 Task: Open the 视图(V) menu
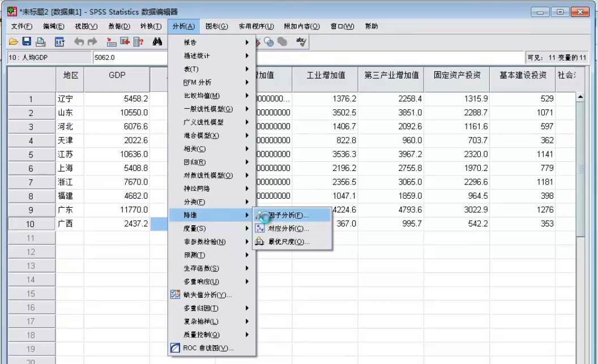86,26
